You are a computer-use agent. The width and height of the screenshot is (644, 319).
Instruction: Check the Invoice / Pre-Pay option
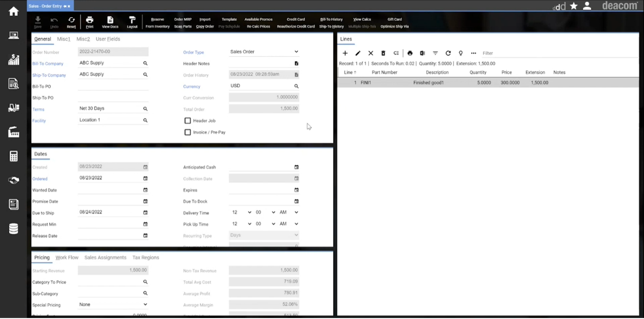(x=187, y=132)
